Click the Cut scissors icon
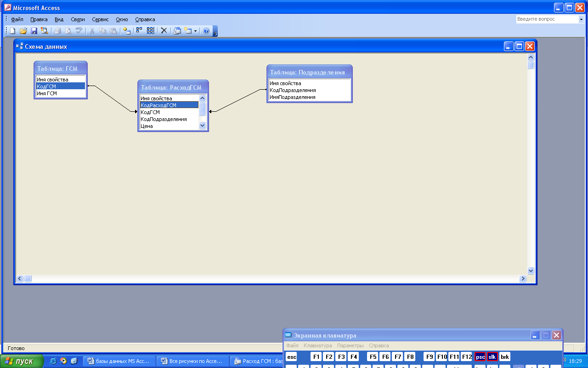 [92, 31]
